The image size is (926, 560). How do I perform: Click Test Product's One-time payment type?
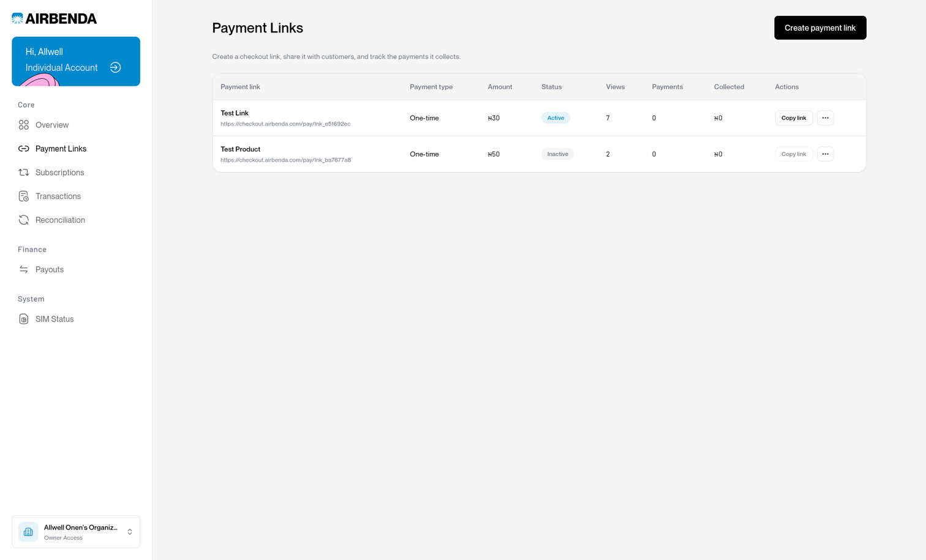point(424,154)
